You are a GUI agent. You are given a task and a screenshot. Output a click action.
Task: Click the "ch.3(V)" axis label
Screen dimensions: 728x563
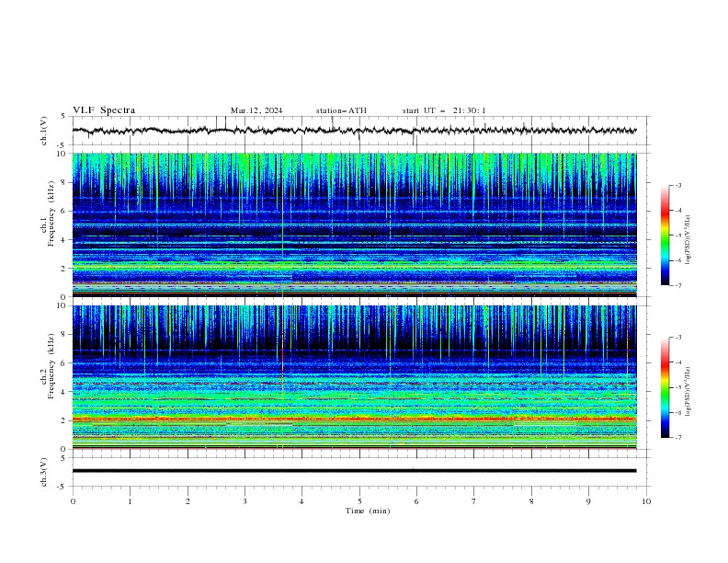[44, 472]
